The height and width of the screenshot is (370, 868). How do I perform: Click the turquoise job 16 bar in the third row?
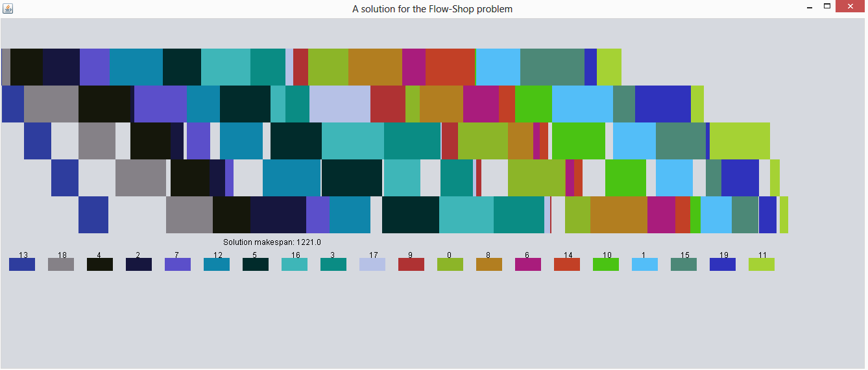pos(353,141)
